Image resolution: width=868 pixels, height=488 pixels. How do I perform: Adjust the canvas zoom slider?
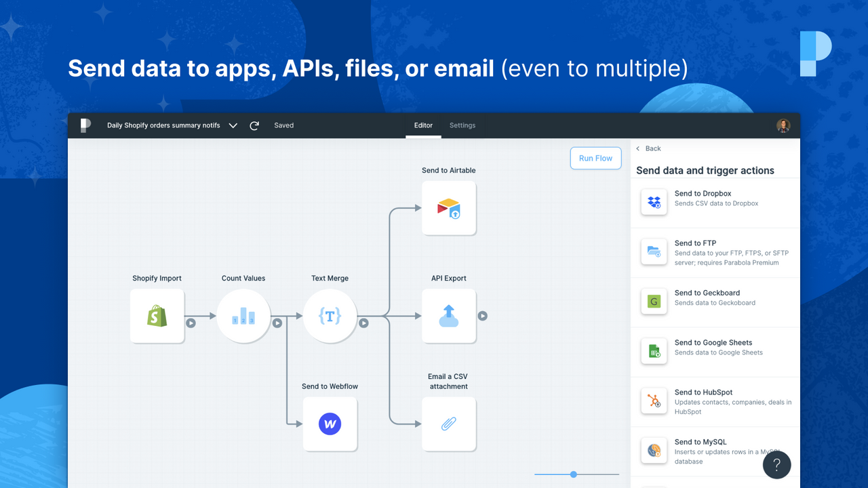pyautogui.click(x=574, y=474)
